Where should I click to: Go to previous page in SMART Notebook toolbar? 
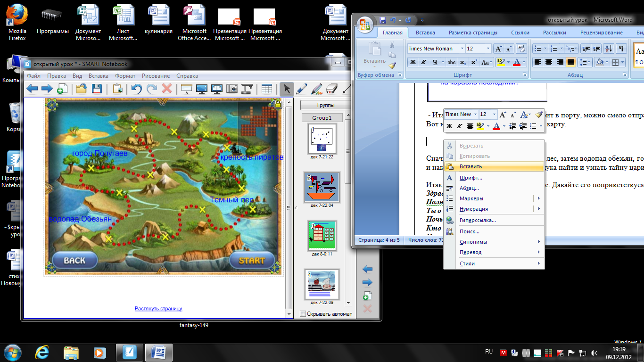click(x=32, y=89)
